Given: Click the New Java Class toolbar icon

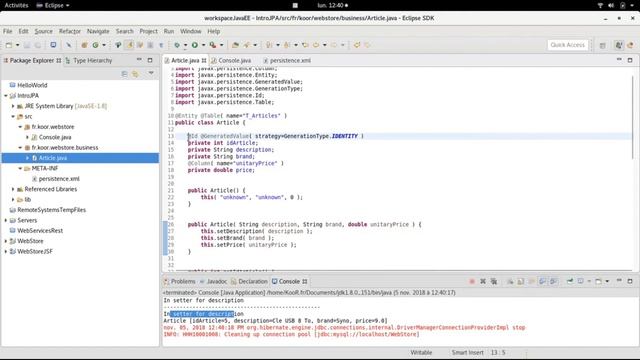Looking at the screenshot, I should tap(96, 45).
